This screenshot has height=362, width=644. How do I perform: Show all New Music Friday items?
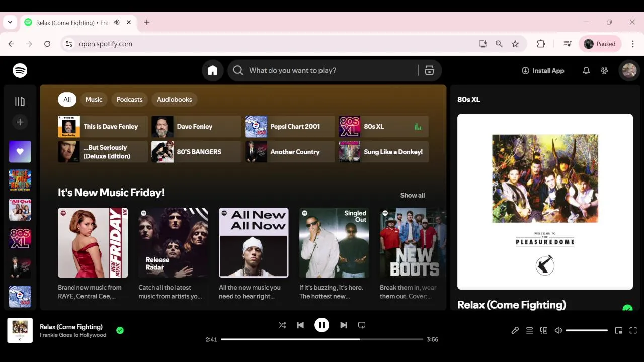[412, 195]
